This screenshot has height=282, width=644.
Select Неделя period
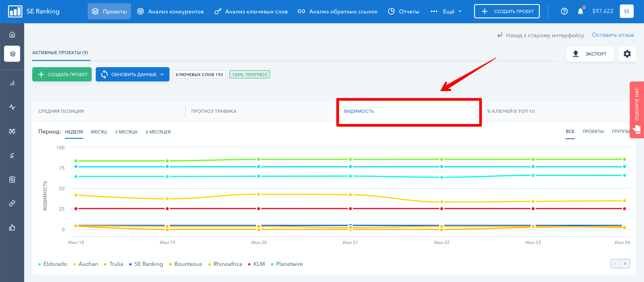pos(74,132)
